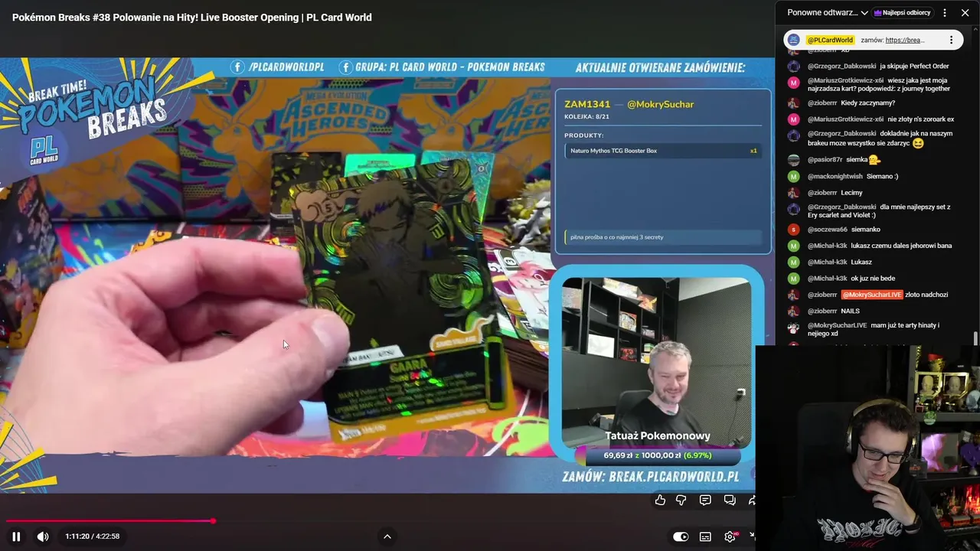The width and height of the screenshot is (980, 551).
Task: Open pinned message three-dot menu
Action: 952,40
